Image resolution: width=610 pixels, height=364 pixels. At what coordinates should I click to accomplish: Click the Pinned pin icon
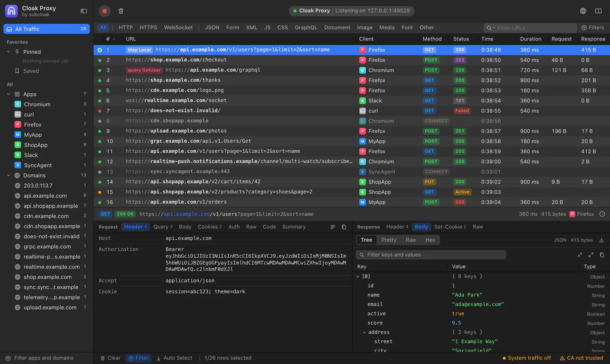click(x=17, y=52)
